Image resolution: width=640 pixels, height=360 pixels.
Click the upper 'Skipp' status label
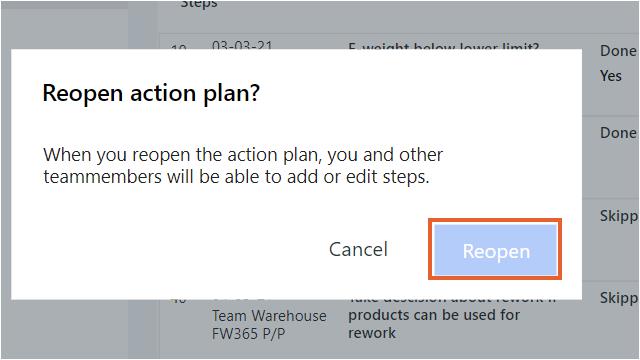coord(618,216)
